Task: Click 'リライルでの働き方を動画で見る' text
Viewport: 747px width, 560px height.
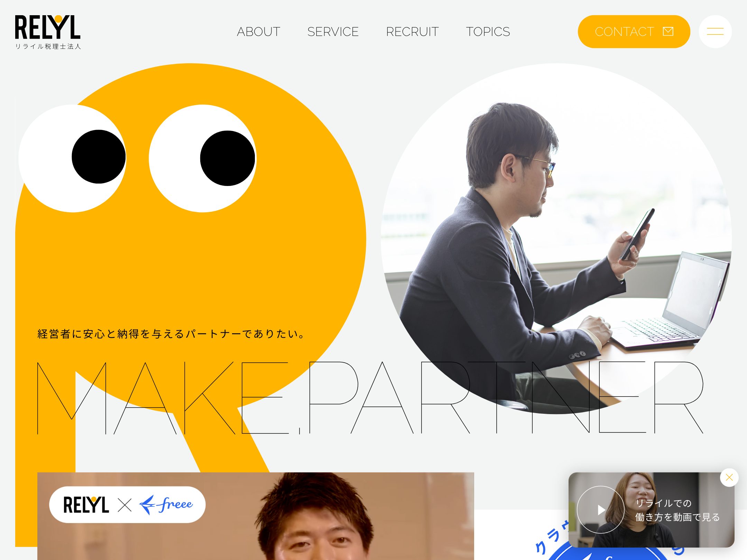Action: tap(677, 510)
